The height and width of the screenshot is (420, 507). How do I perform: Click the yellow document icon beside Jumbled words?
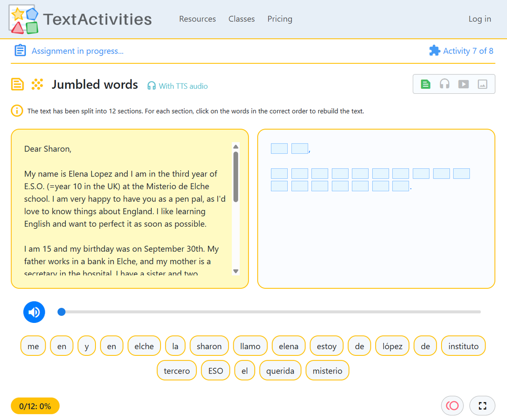[x=17, y=84]
